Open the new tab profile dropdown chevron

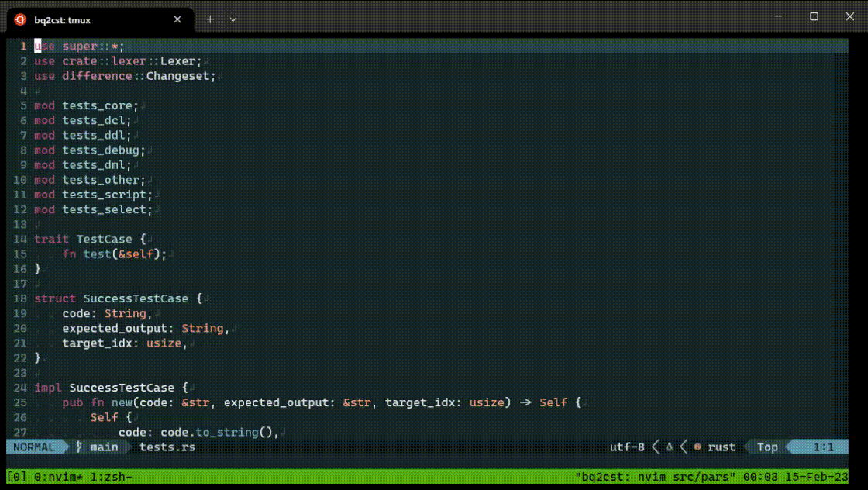[233, 19]
